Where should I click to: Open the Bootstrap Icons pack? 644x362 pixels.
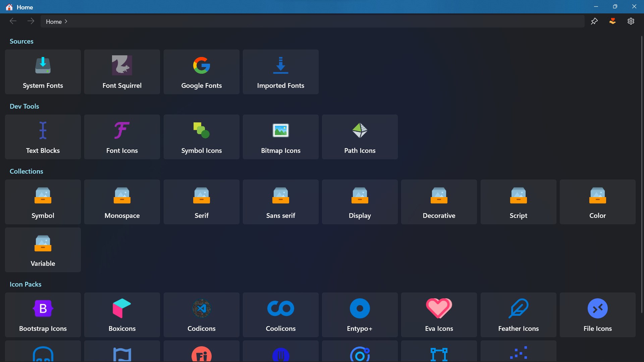tap(43, 315)
